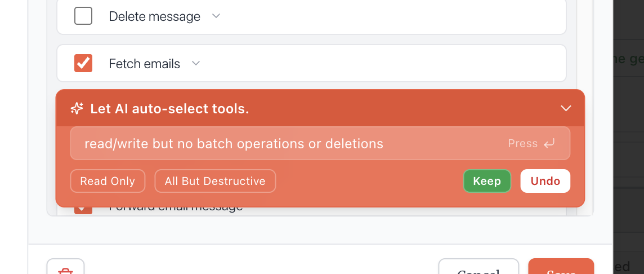The image size is (644, 274).
Task: Click the red trash delete icon
Action: 66,269
